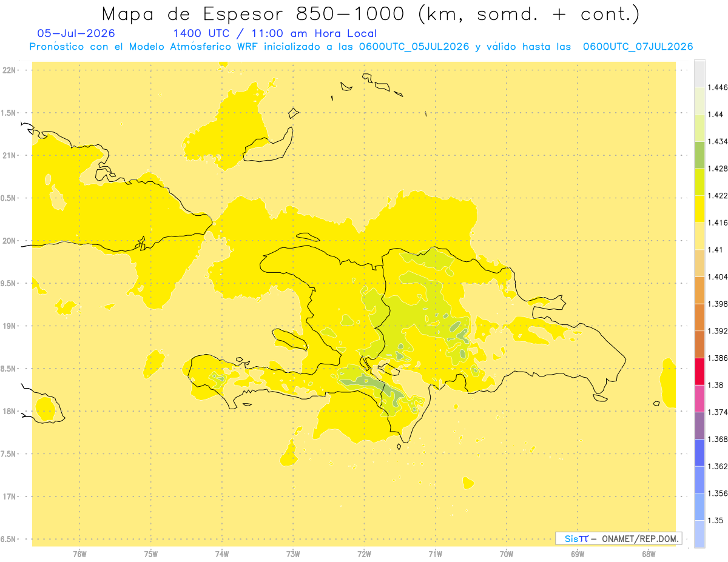
Task: Click the latitude axis label '18N'
Action: tap(10, 412)
